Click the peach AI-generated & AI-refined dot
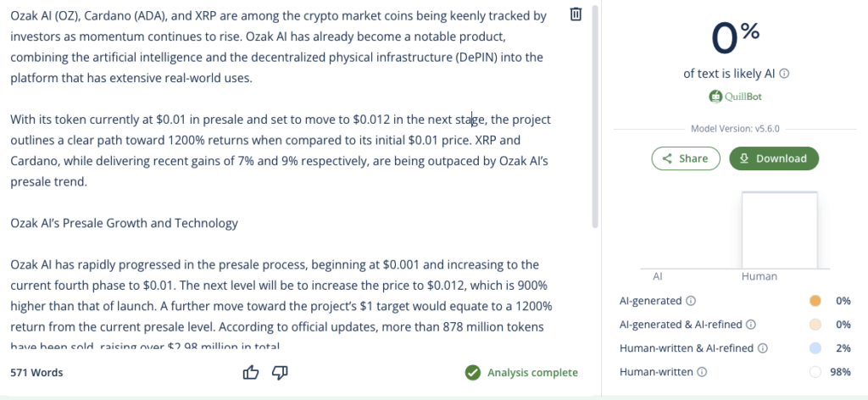This screenshot has height=400, width=868. (x=815, y=325)
